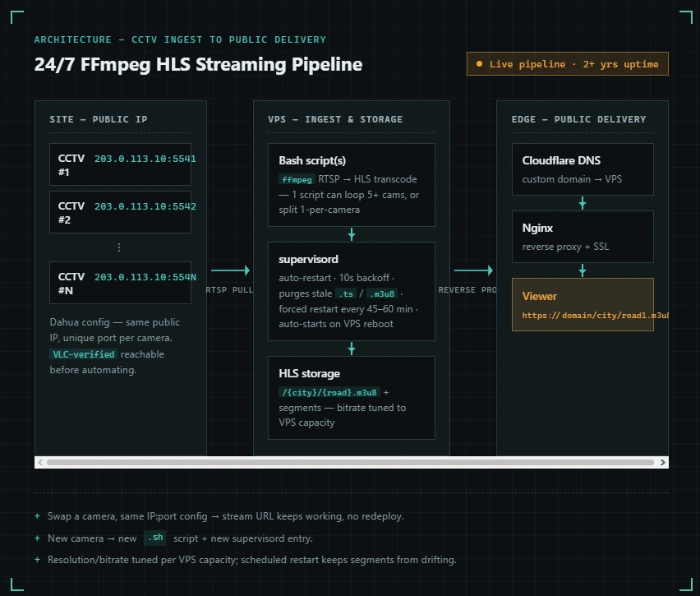Screen dimensions: 700x596
Task: Select the CCTV #N camera card
Action: pyautogui.click(x=120, y=283)
